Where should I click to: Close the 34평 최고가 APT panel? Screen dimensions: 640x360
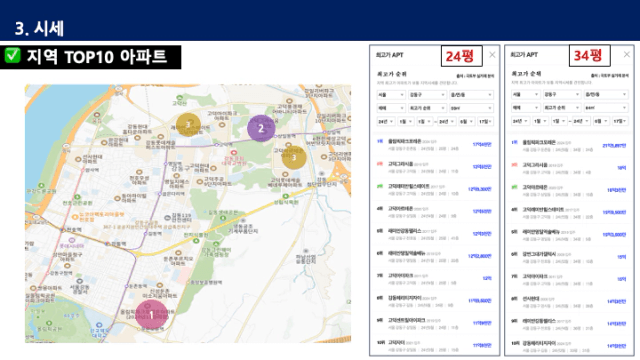[x=627, y=54]
